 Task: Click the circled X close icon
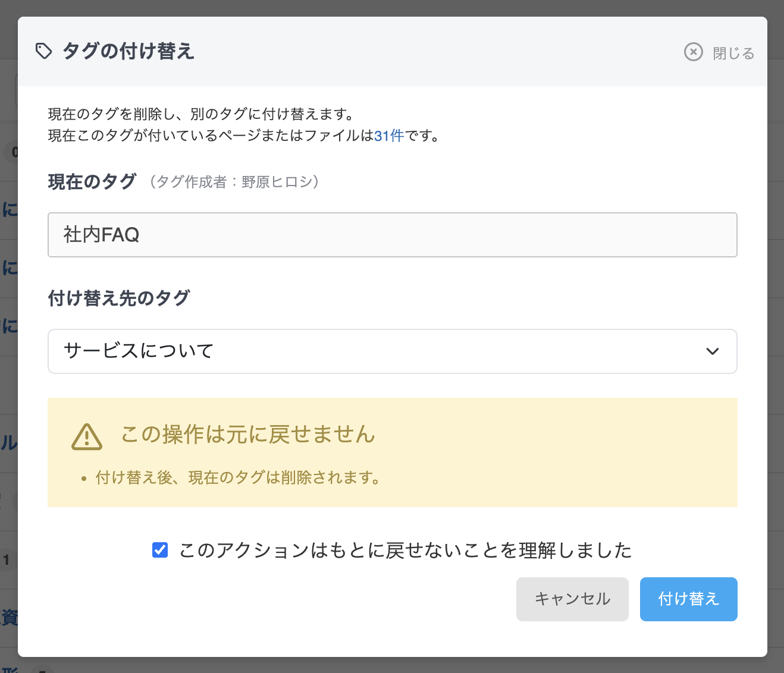693,52
